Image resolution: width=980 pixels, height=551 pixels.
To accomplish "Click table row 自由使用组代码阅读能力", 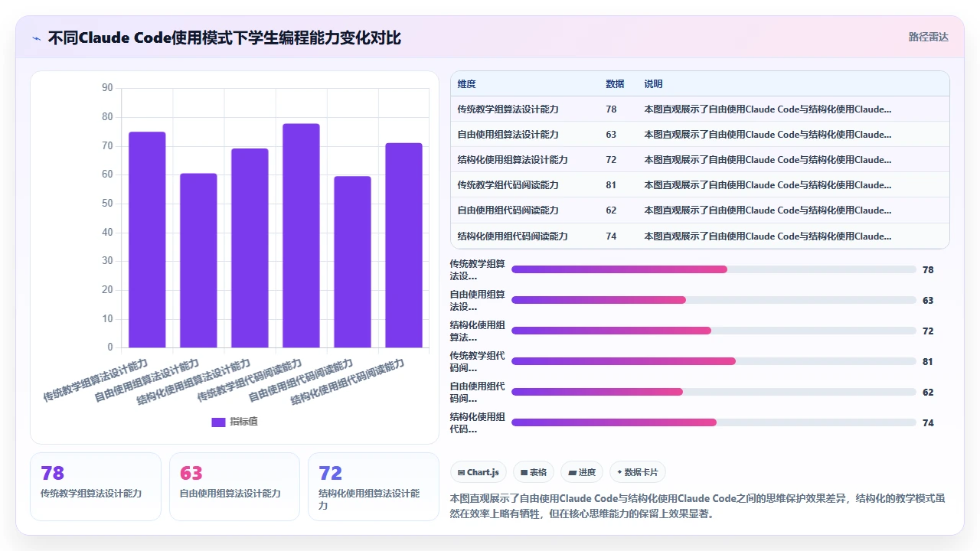I will pos(700,210).
